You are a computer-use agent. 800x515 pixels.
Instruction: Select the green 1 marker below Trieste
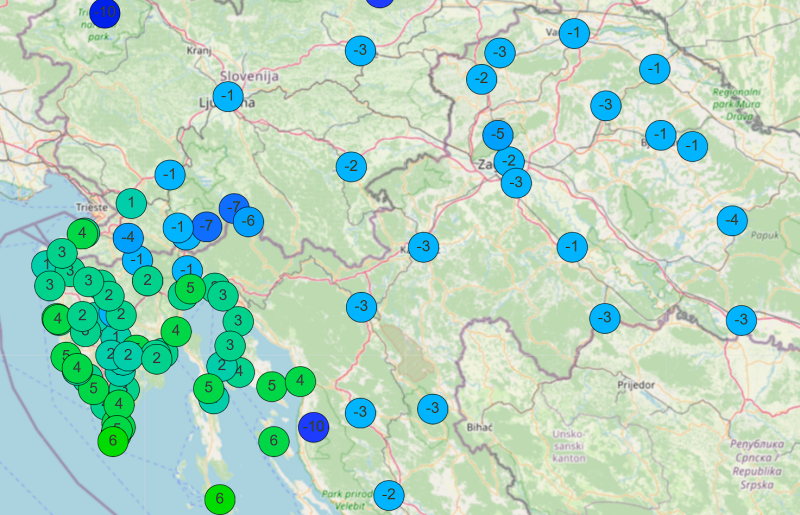coord(130,204)
